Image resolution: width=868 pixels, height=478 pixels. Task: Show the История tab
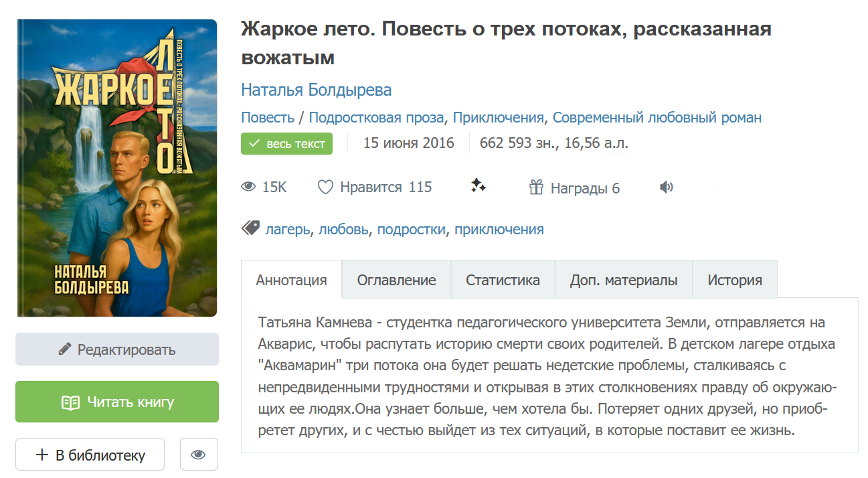[735, 280]
